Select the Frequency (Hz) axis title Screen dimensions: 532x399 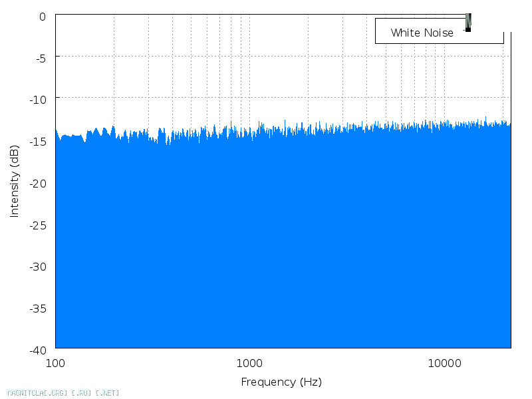[281, 382]
